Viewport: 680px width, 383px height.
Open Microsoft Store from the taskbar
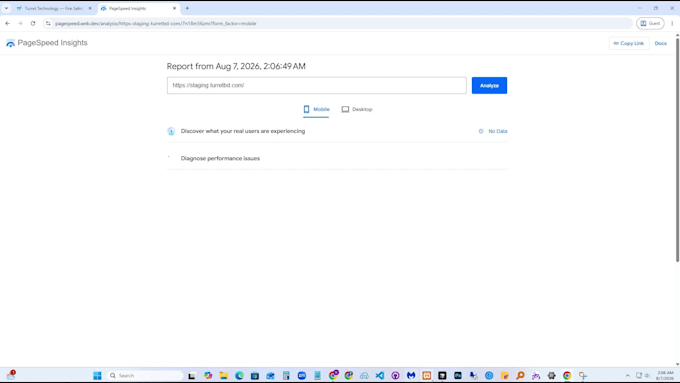[x=255, y=376]
